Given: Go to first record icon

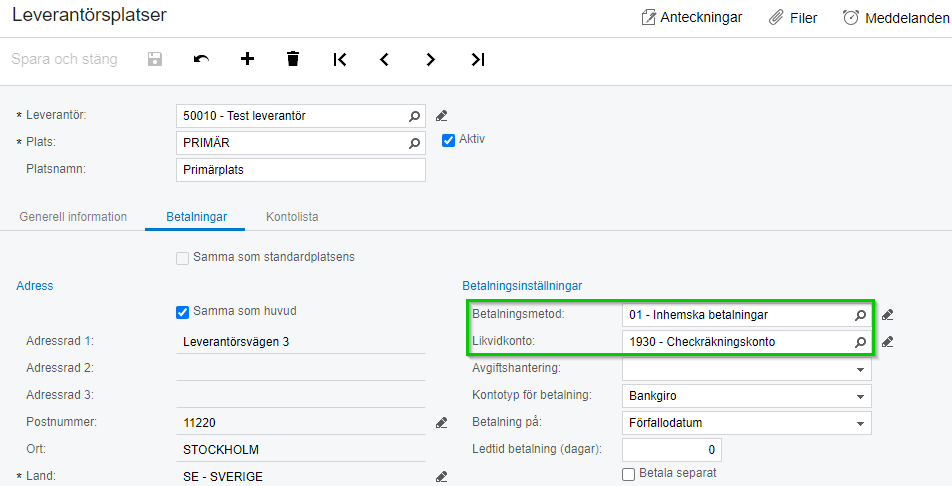Looking at the screenshot, I should [x=340, y=59].
